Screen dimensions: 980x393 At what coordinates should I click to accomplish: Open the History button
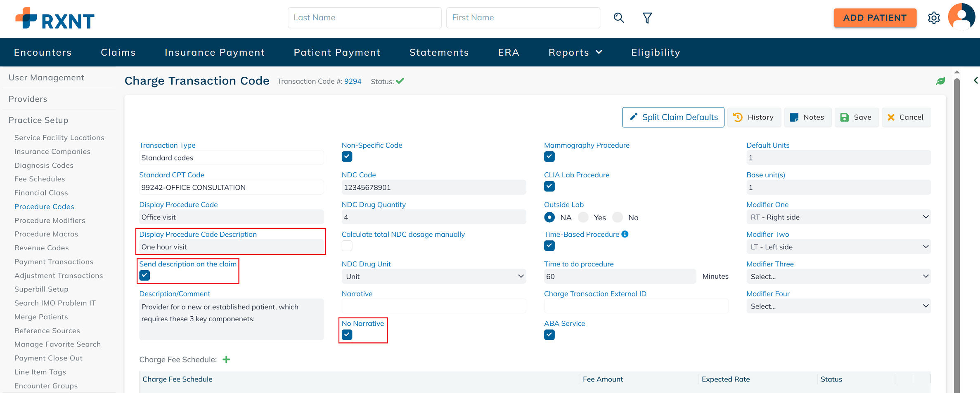click(x=753, y=118)
